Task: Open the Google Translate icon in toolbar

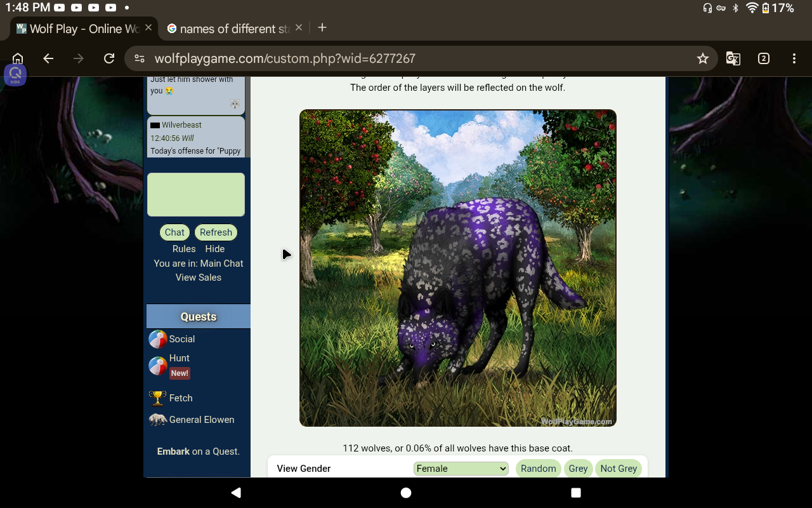Action: click(x=733, y=58)
